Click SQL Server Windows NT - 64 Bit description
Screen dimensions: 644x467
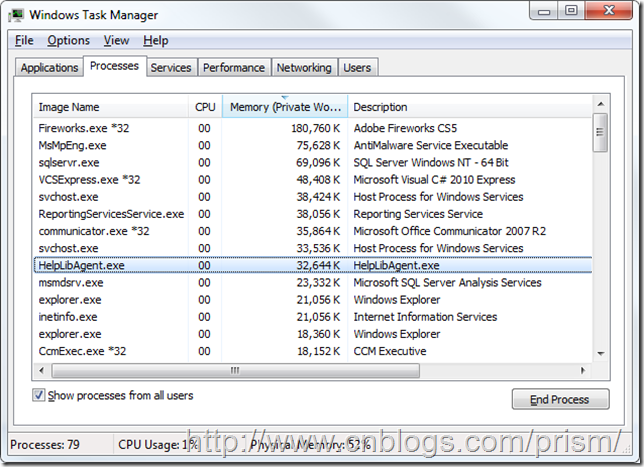tap(431, 163)
